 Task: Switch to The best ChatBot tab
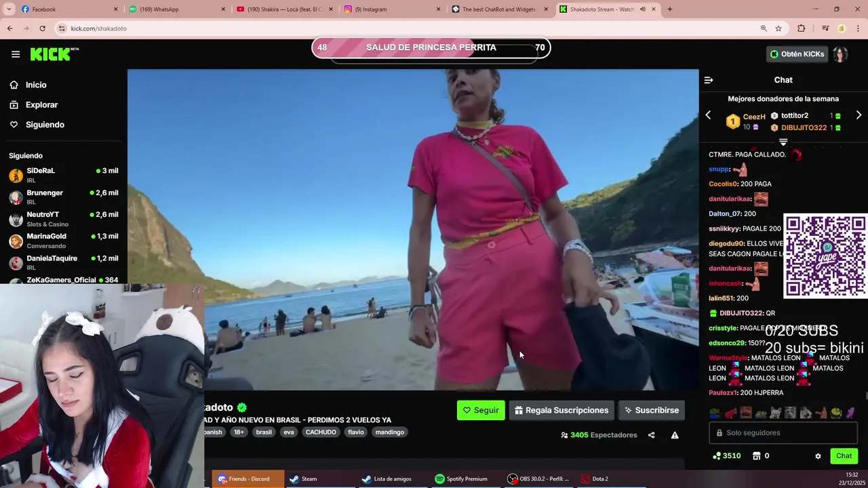point(500,9)
